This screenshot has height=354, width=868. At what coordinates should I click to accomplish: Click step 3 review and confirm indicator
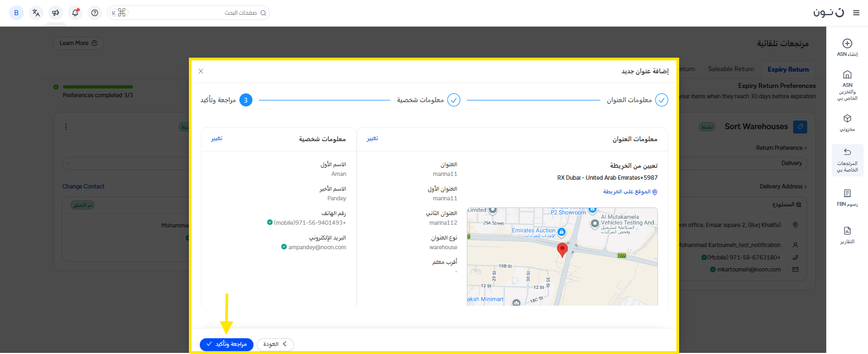click(x=245, y=100)
